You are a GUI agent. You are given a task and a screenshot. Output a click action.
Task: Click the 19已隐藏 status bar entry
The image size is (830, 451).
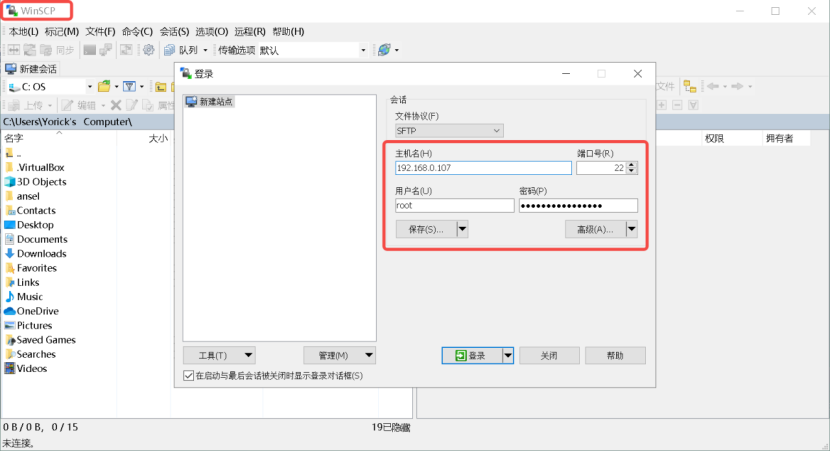[391, 427]
